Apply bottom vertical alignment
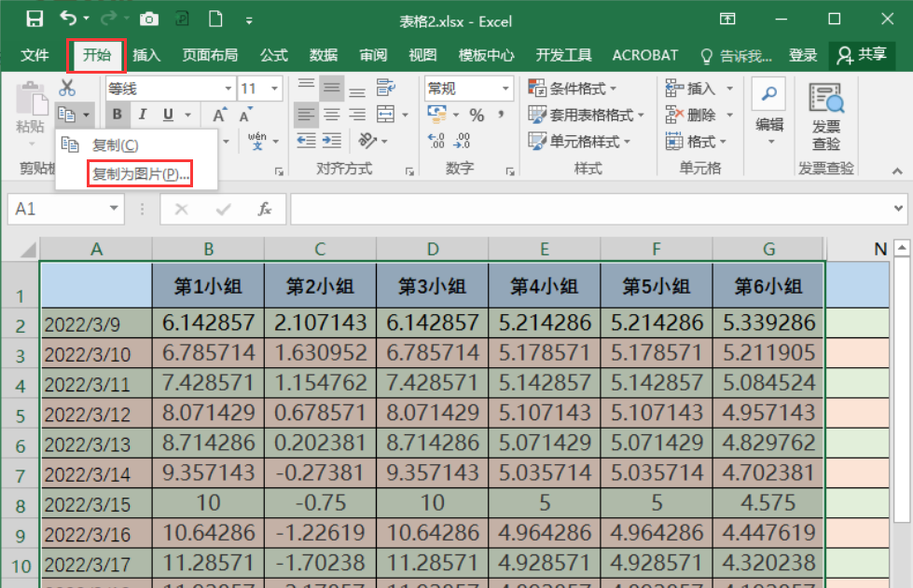913x588 pixels. point(357,90)
